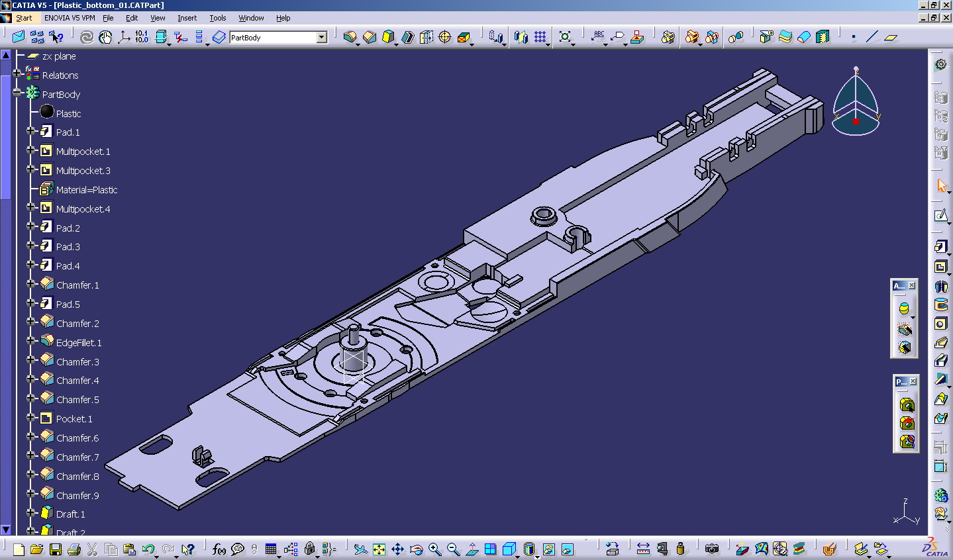The image size is (953, 560).
Task: Toggle Fly Mode with the airplane icon
Action: [x=362, y=551]
